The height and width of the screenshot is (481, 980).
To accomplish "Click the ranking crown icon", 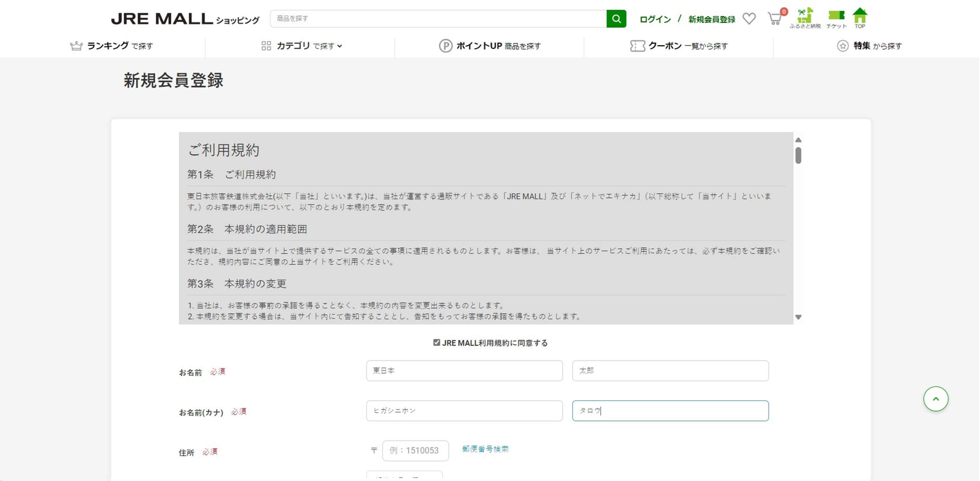I will 76,46.
